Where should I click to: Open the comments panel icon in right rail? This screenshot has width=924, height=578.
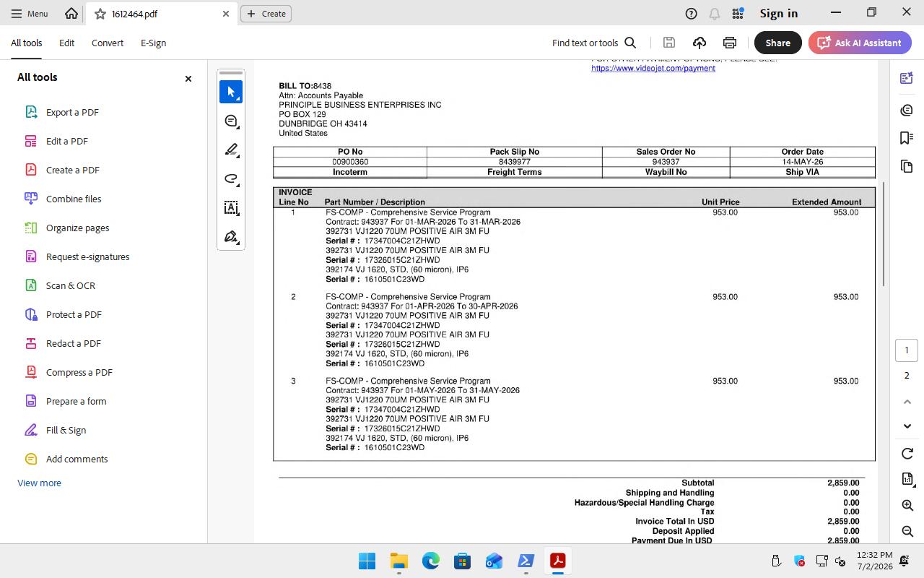tap(907, 110)
